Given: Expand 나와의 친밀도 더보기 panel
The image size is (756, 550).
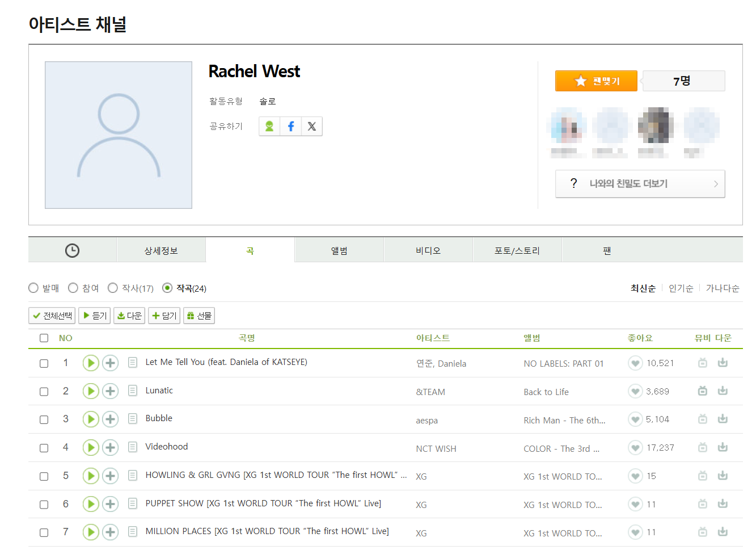Looking at the screenshot, I should pyautogui.click(x=640, y=184).
